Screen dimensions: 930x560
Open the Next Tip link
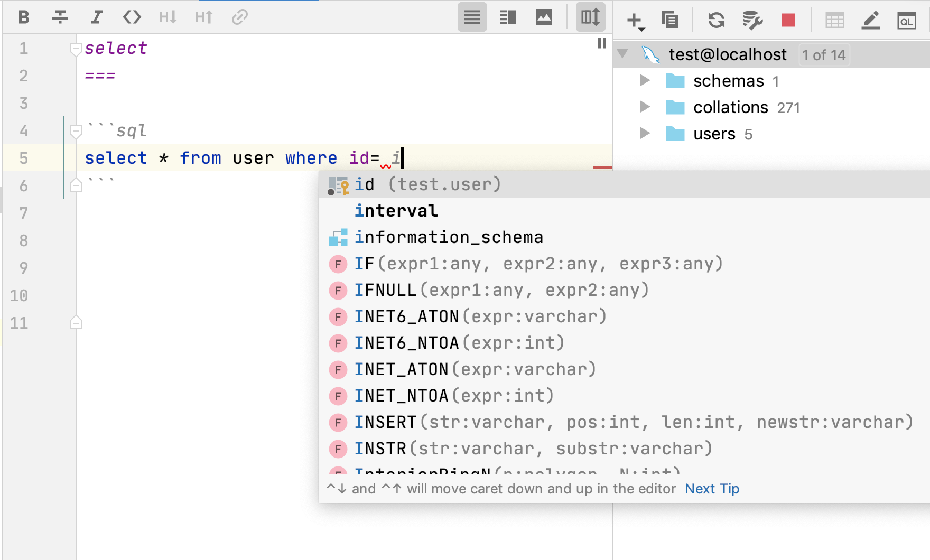(712, 489)
